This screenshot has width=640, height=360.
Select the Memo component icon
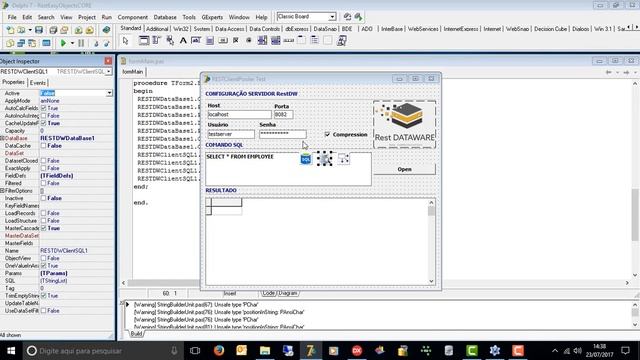pyautogui.click(x=209, y=40)
